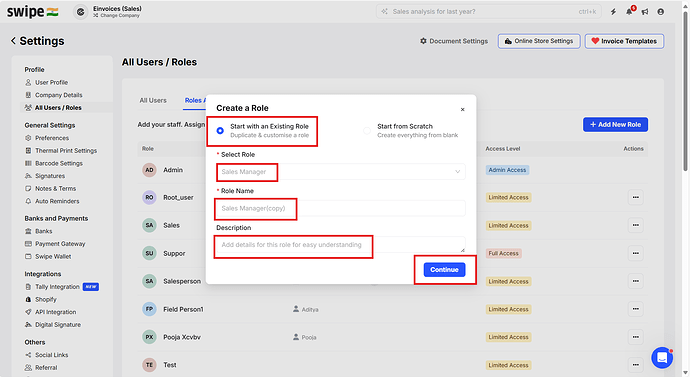The image size is (690, 377).
Task: Open the user account avatar icon
Action: (x=661, y=12)
